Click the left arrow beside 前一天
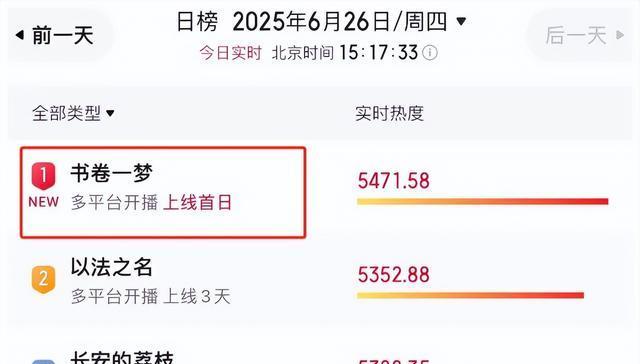Viewport: 640px width, 364px height. pyautogui.click(x=20, y=35)
